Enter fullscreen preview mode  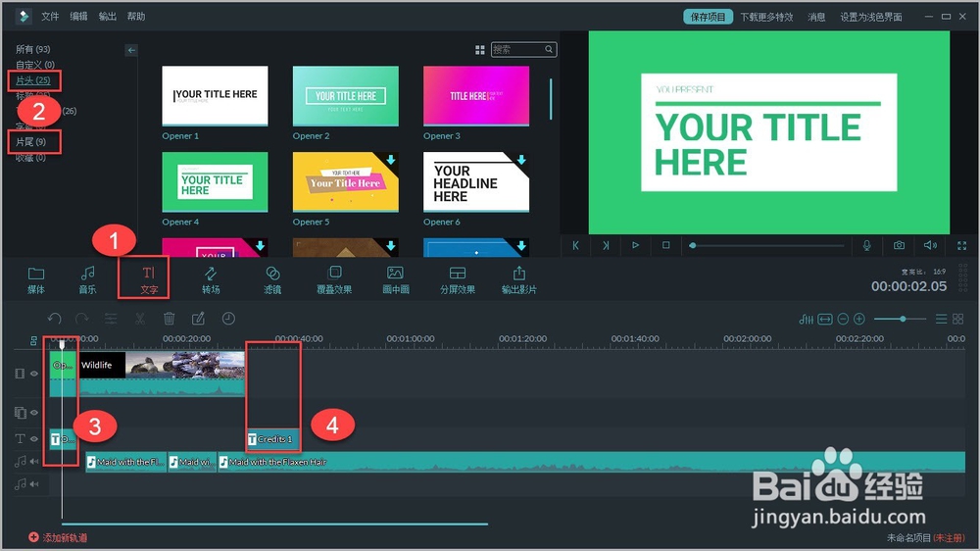[962, 246]
